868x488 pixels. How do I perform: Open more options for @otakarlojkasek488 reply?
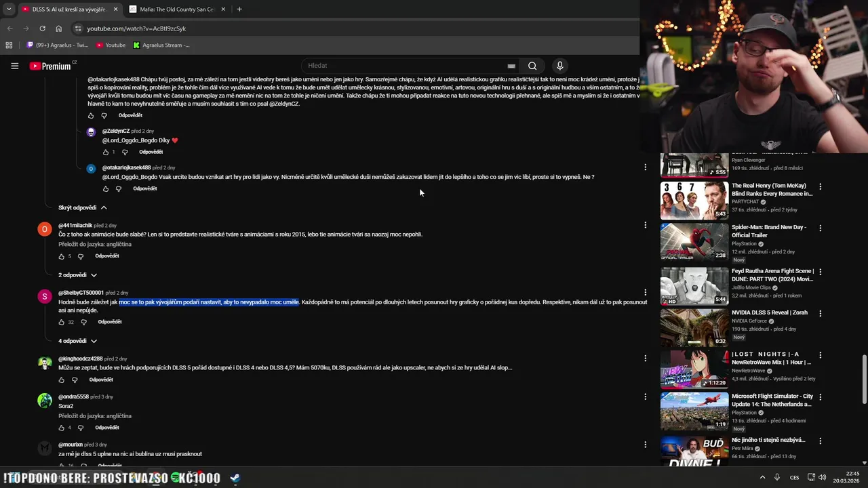(x=645, y=167)
